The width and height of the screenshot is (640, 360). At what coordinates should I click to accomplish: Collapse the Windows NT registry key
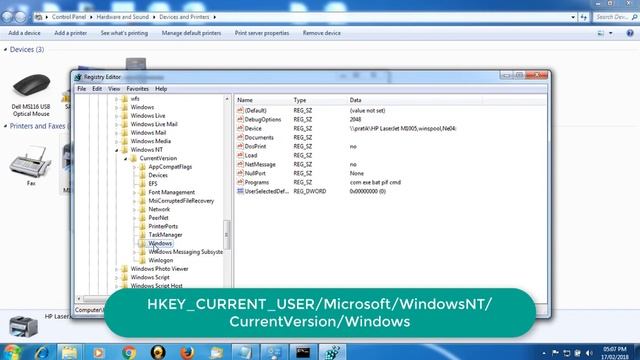[x=117, y=150]
